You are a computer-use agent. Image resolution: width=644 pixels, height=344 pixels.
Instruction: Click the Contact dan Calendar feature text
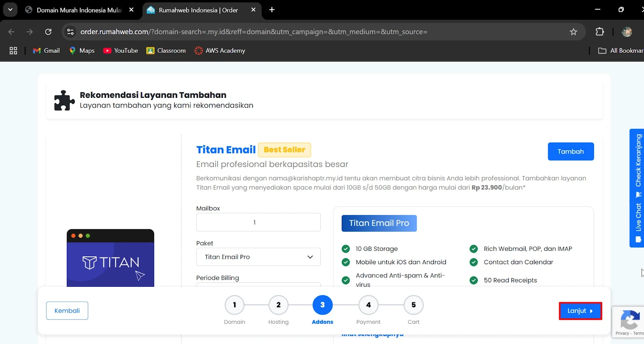[x=518, y=262]
